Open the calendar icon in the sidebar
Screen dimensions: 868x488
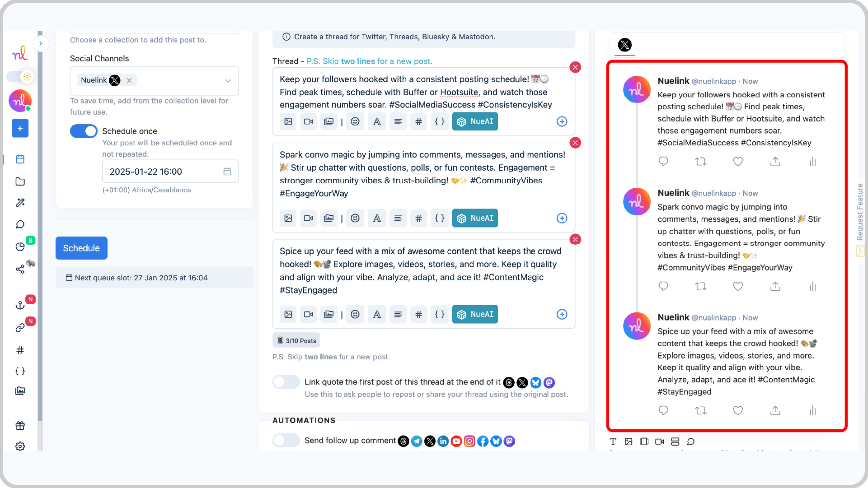click(x=20, y=159)
